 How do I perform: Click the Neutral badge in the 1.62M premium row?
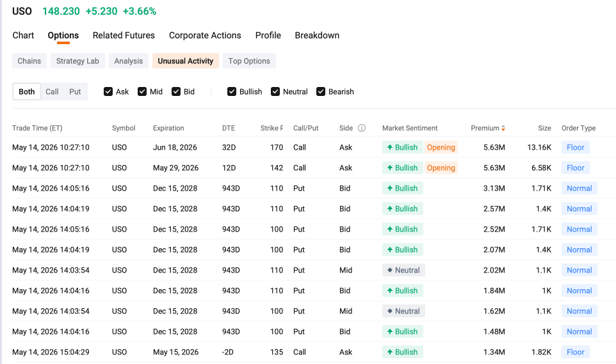tap(403, 311)
